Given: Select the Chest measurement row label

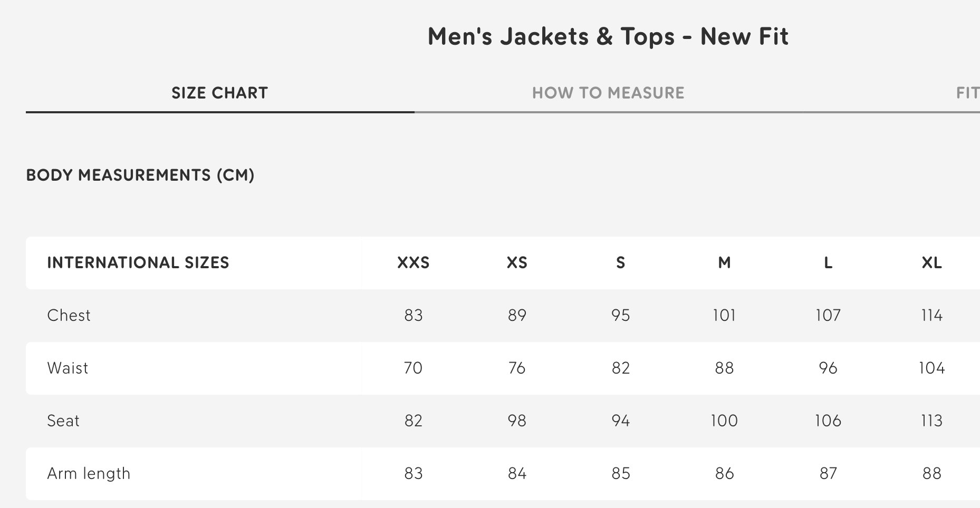Looking at the screenshot, I should 69,315.
